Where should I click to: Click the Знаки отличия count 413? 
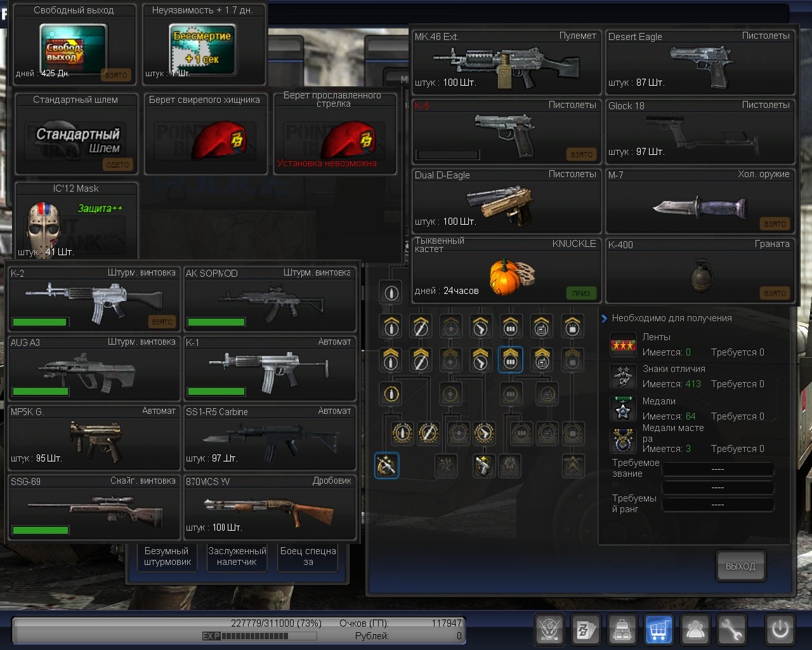693,384
